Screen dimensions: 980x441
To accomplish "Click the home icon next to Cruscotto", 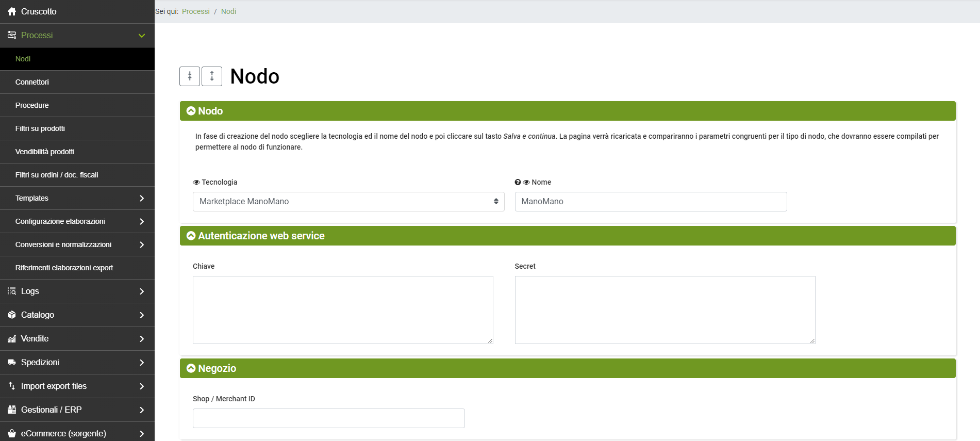I will [12, 11].
